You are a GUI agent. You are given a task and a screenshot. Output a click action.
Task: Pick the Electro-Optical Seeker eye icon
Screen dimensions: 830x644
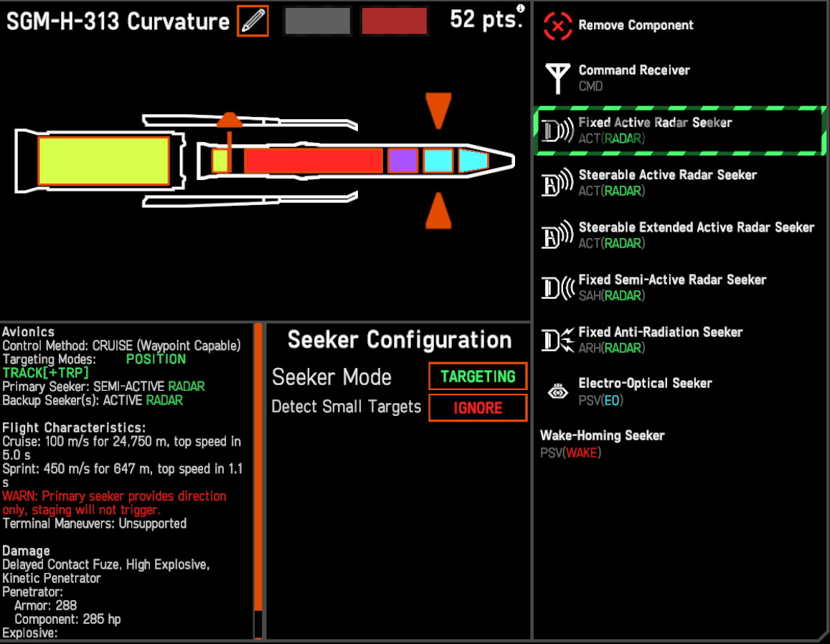[x=558, y=392]
